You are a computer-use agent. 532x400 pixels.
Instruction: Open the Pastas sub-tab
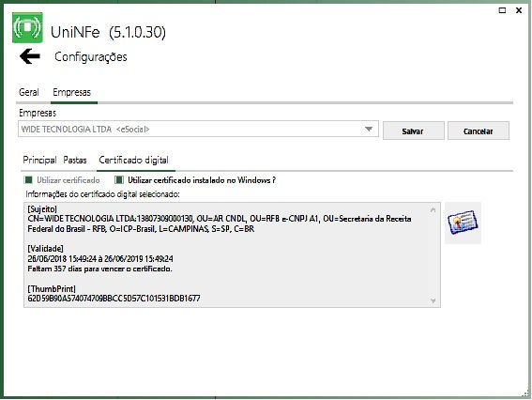(x=75, y=160)
